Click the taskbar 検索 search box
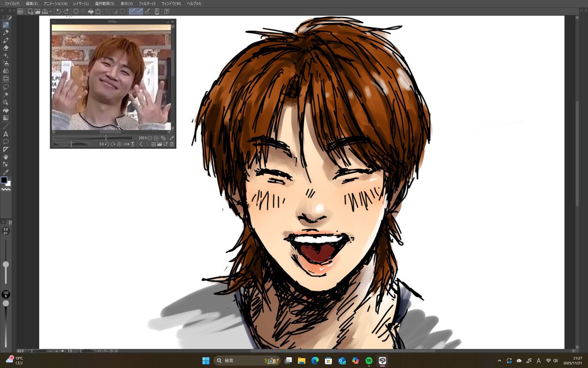Screen dimensions: 588x368 (246, 361)
